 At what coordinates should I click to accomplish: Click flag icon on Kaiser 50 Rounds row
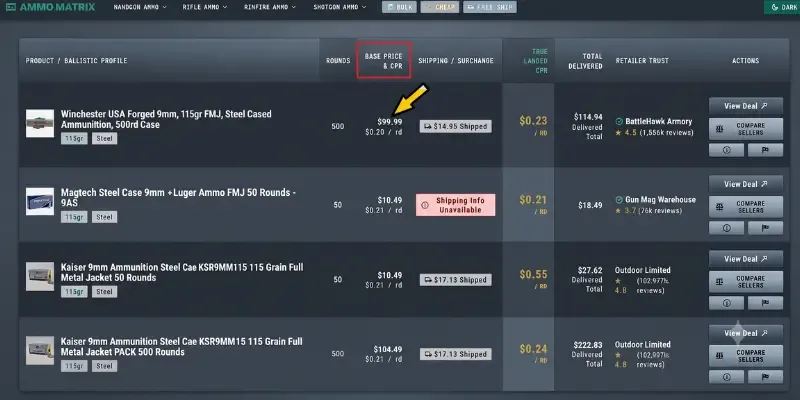(765, 303)
